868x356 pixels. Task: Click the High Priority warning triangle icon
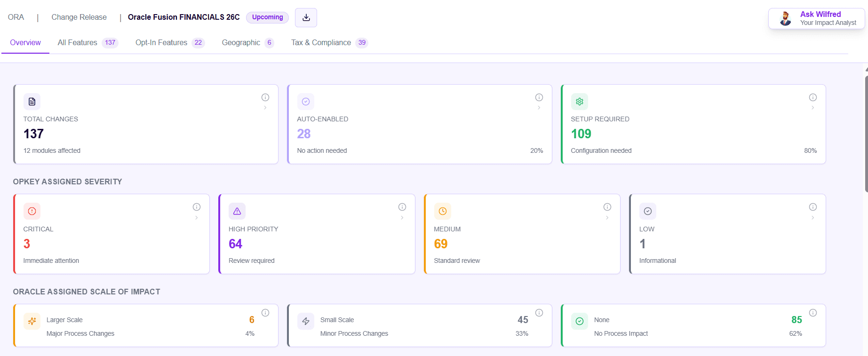coord(237,211)
